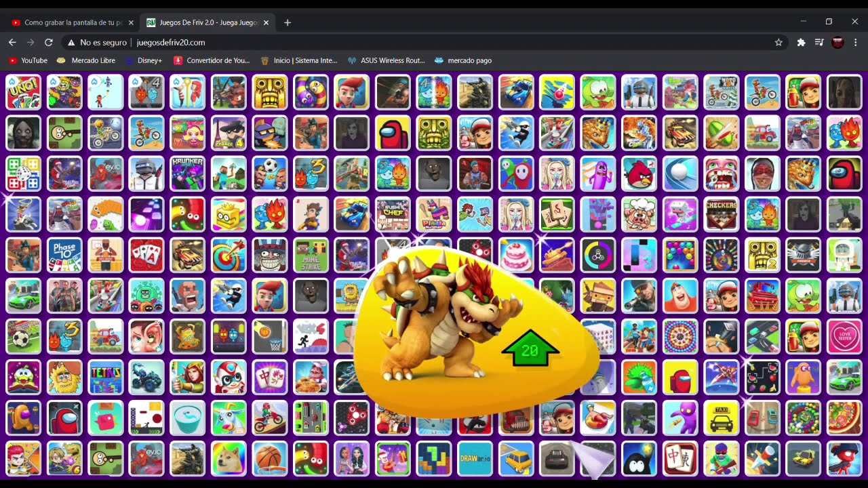Viewport: 868px width, 488px height.
Task: Open the Doge dog game
Action: 229,458
